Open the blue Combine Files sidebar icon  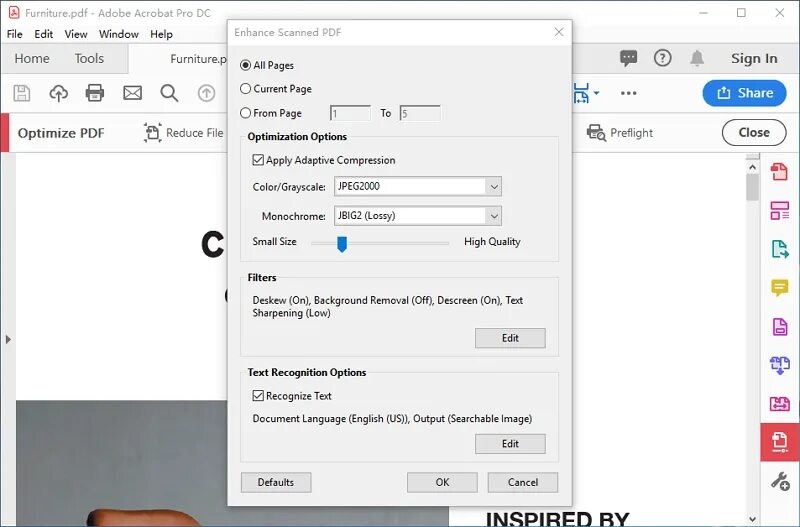(x=780, y=365)
